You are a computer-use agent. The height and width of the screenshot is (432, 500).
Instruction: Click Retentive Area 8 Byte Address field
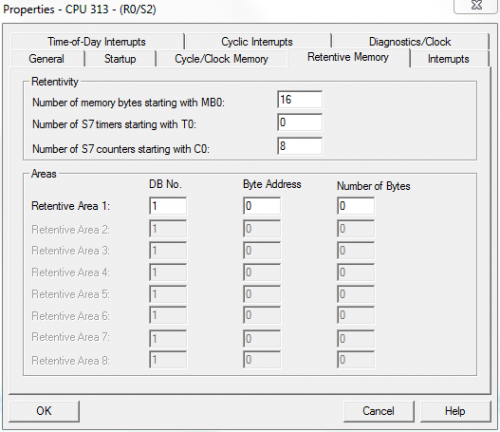click(262, 360)
